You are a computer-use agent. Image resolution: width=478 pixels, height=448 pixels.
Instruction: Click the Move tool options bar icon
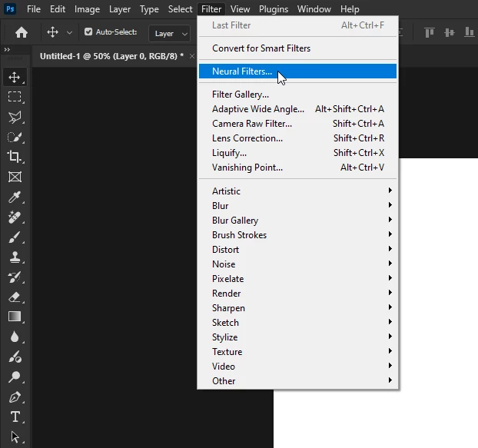point(52,32)
